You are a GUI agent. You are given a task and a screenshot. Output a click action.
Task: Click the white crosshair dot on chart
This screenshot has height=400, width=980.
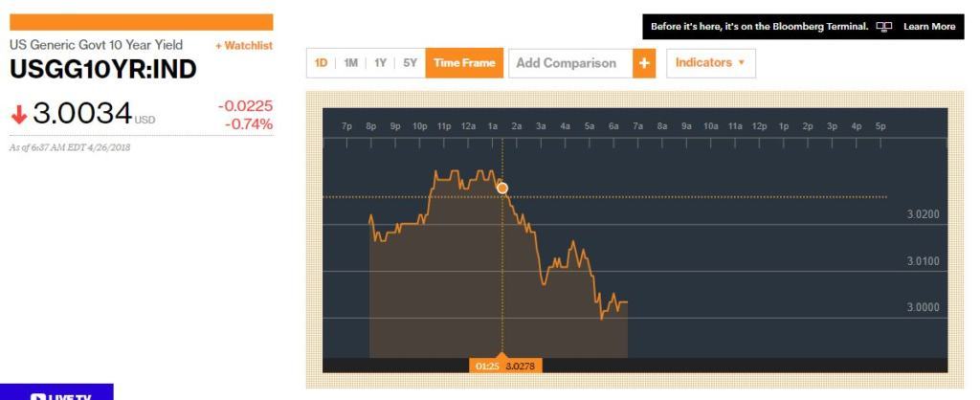pos(502,189)
